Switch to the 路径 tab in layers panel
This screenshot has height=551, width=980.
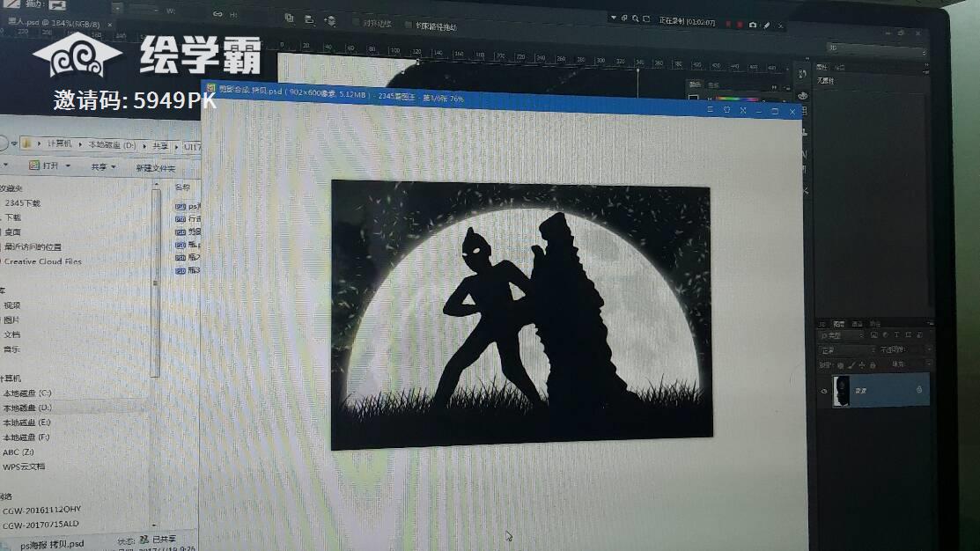pyautogui.click(x=875, y=324)
